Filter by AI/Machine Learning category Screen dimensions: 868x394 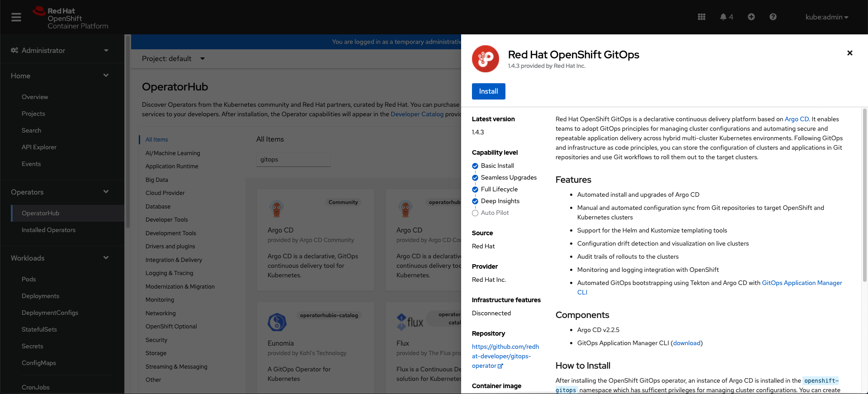173,153
